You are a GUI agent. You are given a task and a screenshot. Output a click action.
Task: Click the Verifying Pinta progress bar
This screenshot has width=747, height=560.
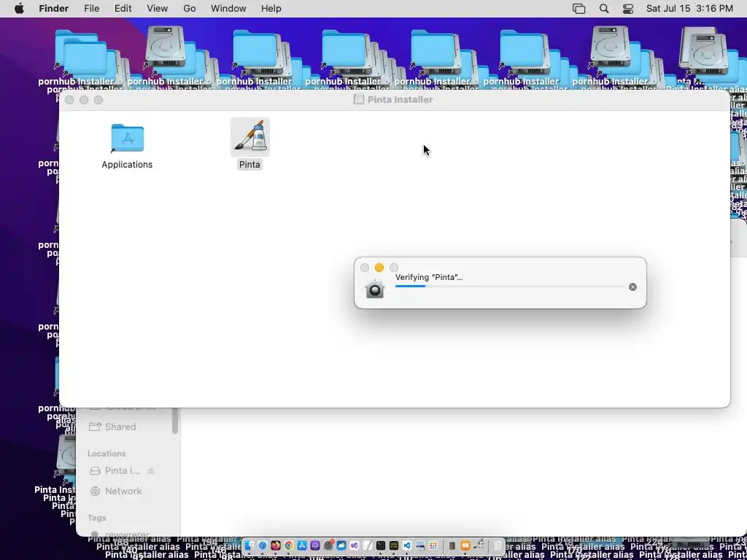[509, 286]
